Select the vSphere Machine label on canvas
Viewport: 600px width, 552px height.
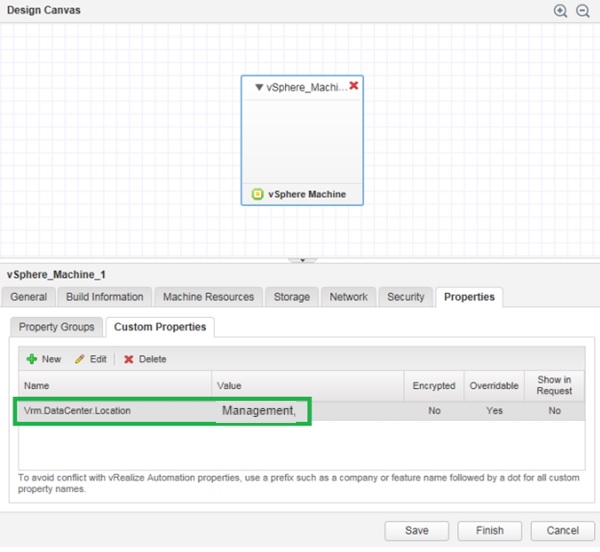pos(307,194)
